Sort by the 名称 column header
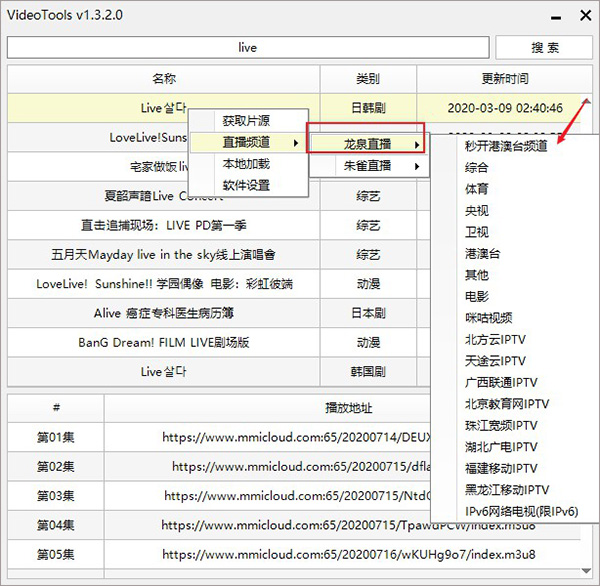600x586 pixels. [x=164, y=79]
